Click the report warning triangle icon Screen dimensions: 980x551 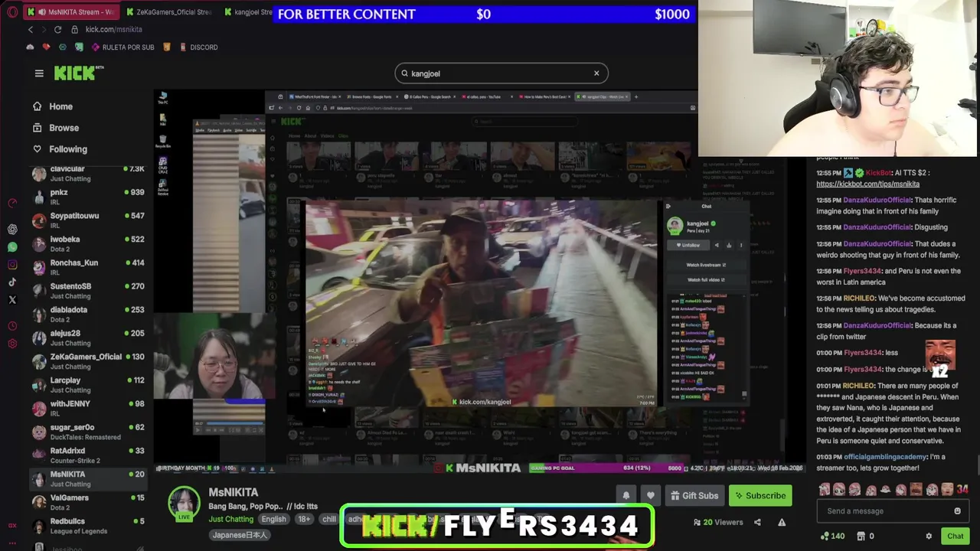pos(782,523)
